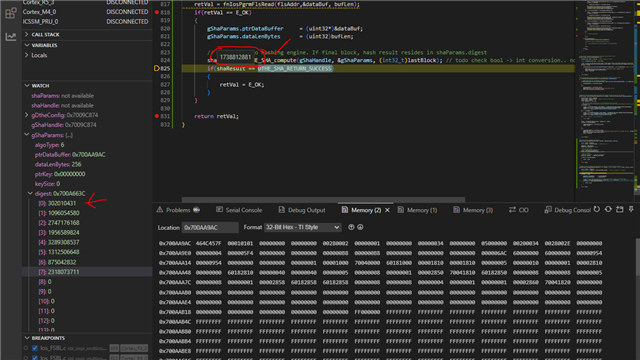Open the graph view icon in activity bar
The height and width of the screenshot is (360, 640).
click(x=11, y=36)
